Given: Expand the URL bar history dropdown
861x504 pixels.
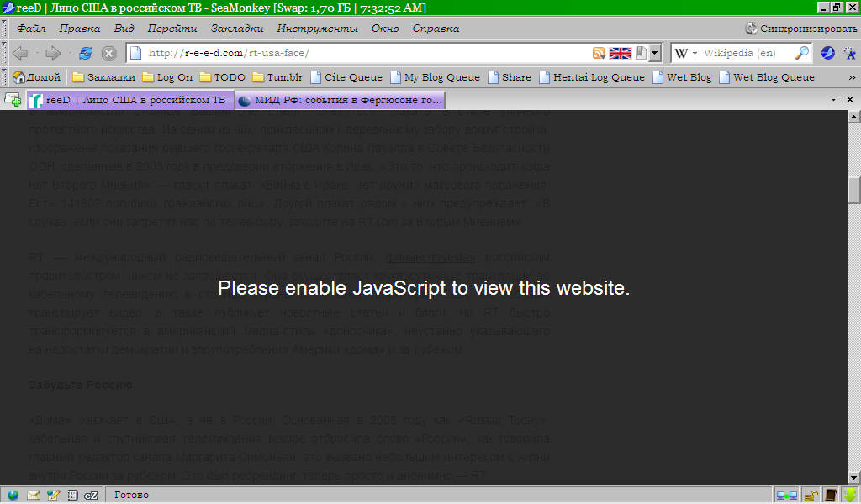Looking at the screenshot, I should click(x=654, y=53).
